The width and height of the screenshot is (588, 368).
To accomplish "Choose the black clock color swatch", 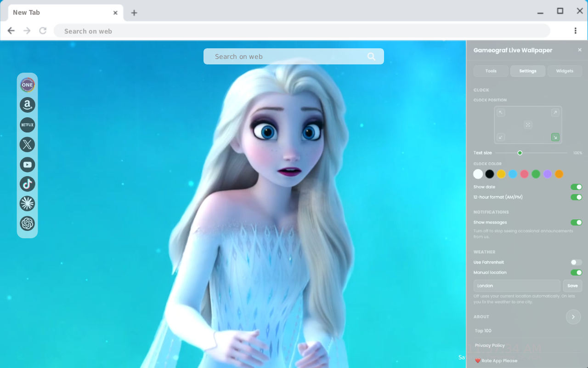I will click(x=490, y=174).
